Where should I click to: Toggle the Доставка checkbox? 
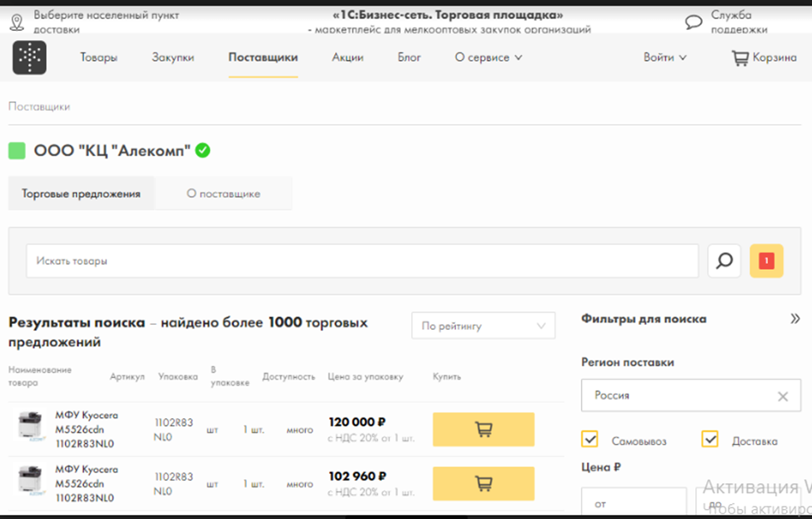[710, 439]
